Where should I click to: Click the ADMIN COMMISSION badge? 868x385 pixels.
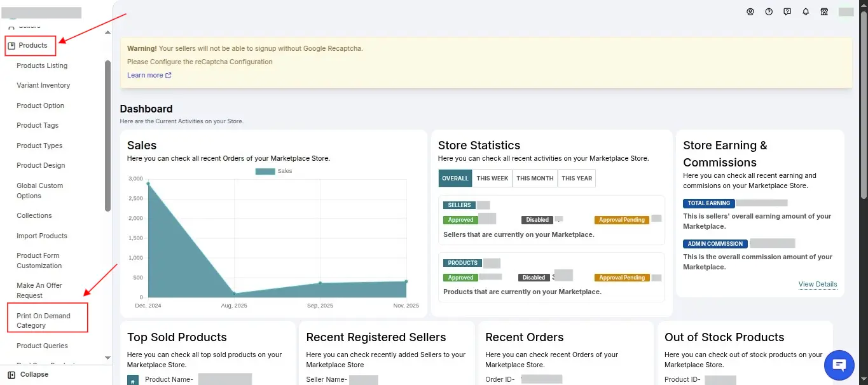(715, 244)
